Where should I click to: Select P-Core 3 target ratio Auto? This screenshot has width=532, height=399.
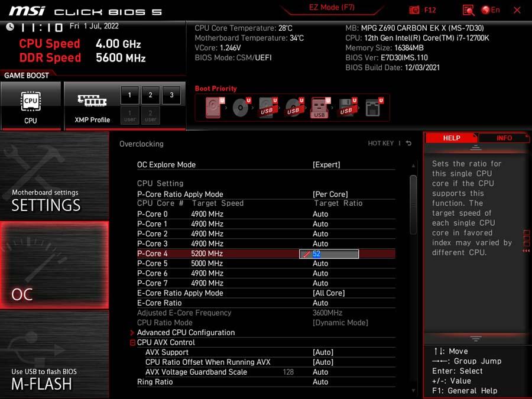click(320, 244)
